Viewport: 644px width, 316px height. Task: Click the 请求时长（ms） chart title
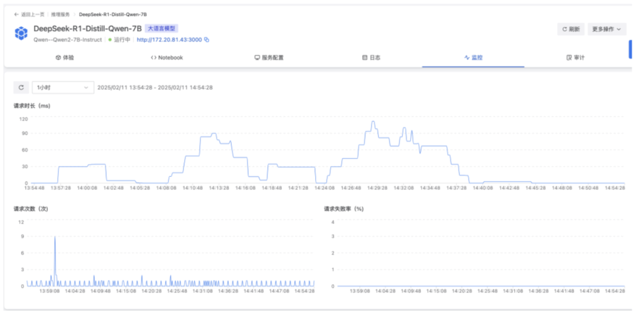pos(32,106)
